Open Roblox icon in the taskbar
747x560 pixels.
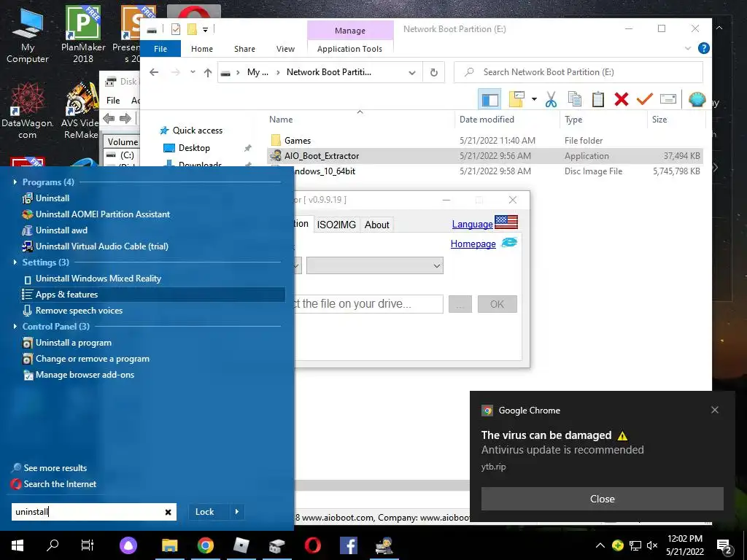tap(241, 545)
